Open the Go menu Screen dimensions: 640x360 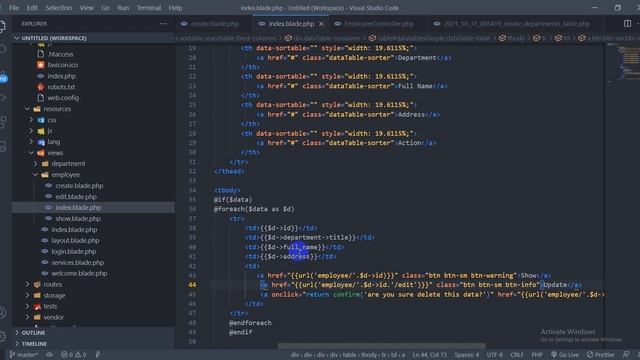click(105, 8)
